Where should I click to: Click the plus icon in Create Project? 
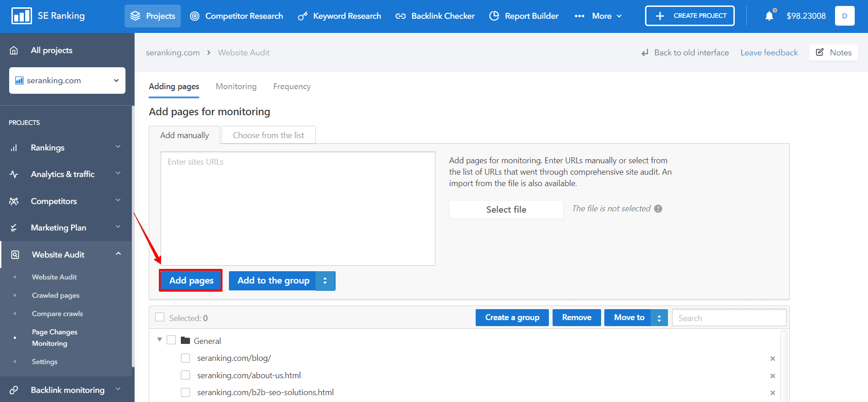tap(660, 16)
